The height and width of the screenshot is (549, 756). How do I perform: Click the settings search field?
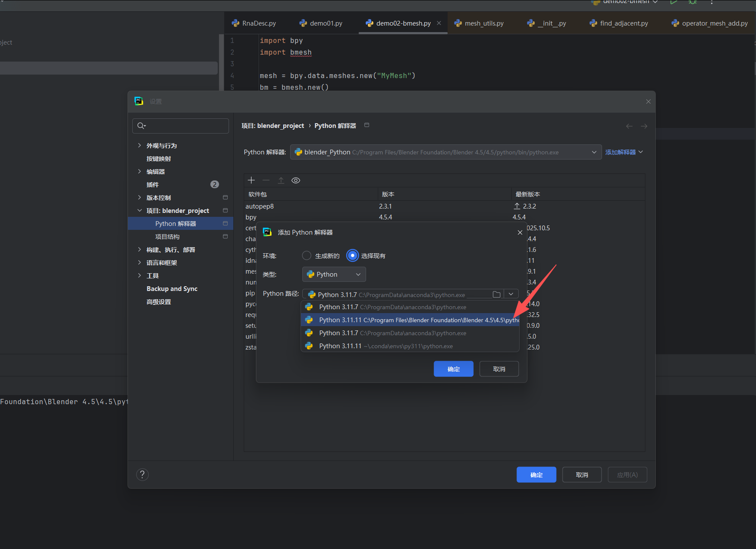[x=180, y=126]
